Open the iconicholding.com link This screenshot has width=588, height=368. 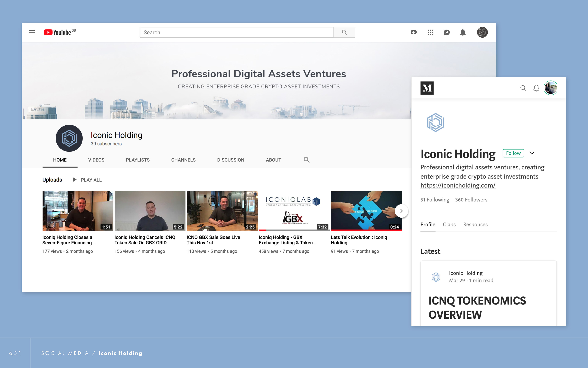pyautogui.click(x=458, y=185)
